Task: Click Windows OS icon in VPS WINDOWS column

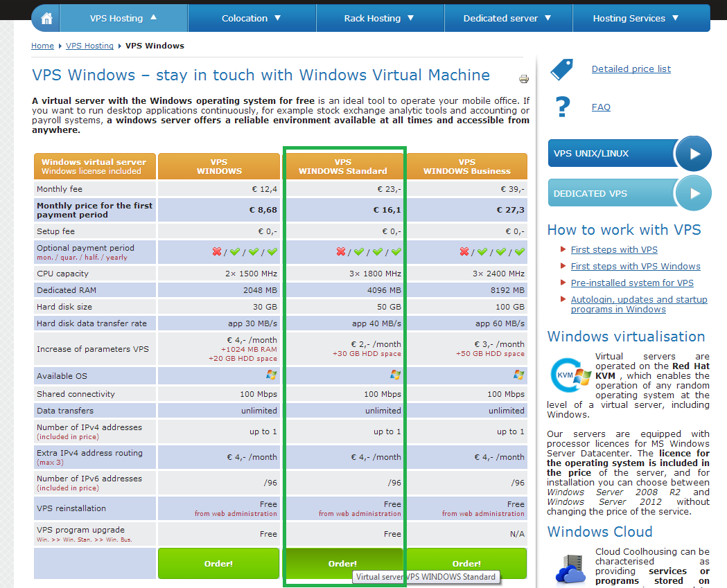Action: coord(271,375)
